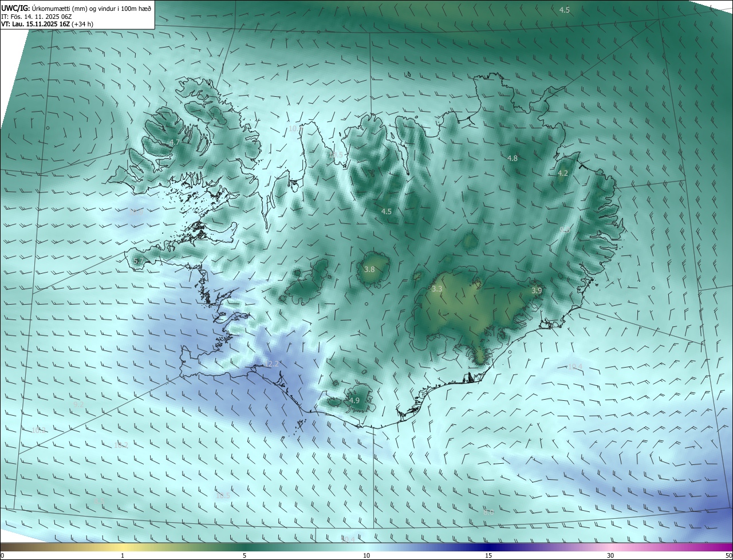Image resolution: width=733 pixels, height=560 pixels.
Task: Click the 4.5 value over the northern sea
Action: (x=565, y=10)
